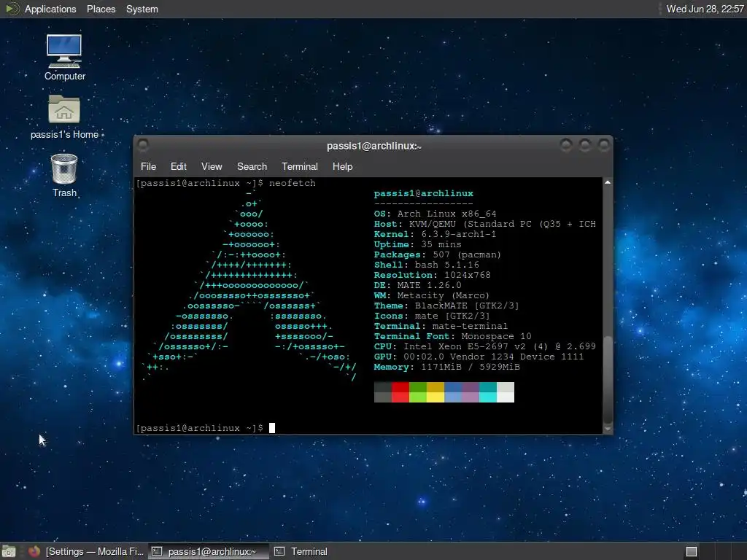This screenshot has height=560, width=747.
Task: Click the 'WM: Metacity (Marco)' line
Action: [432, 296]
